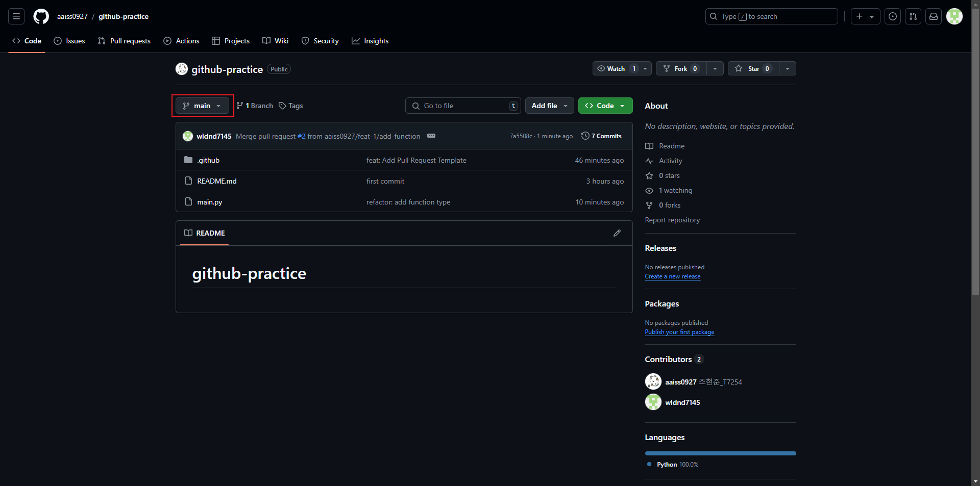This screenshot has width=980, height=486.
Task: Open user profile avatar menu
Action: (954, 16)
